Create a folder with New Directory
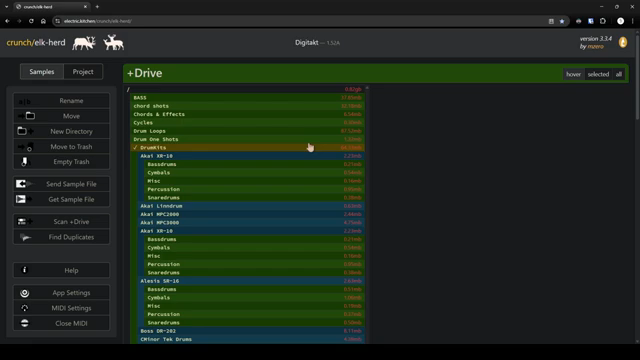Viewport: 640px width, 360px height. click(x=61, y=131)
